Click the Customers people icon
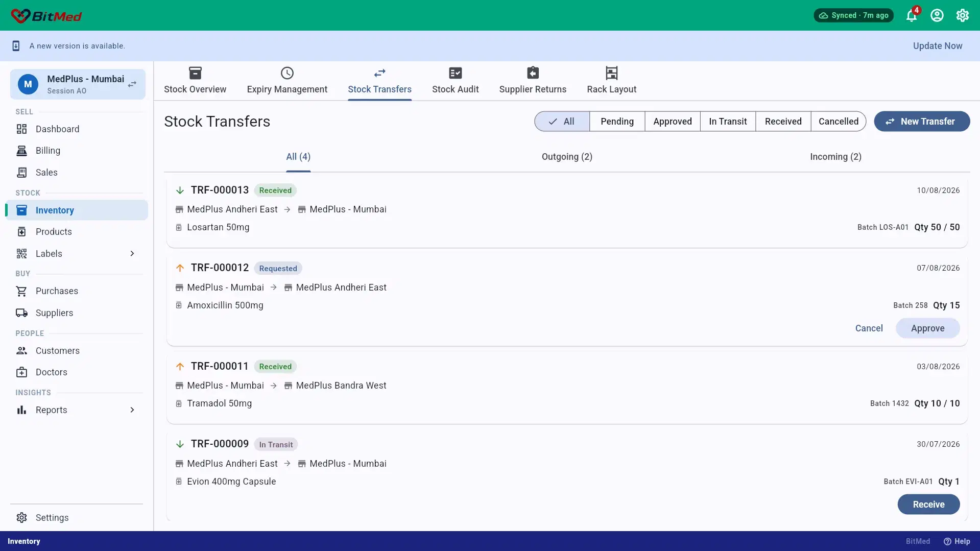Screen dimensions: 980x551 tap(21, 351)
